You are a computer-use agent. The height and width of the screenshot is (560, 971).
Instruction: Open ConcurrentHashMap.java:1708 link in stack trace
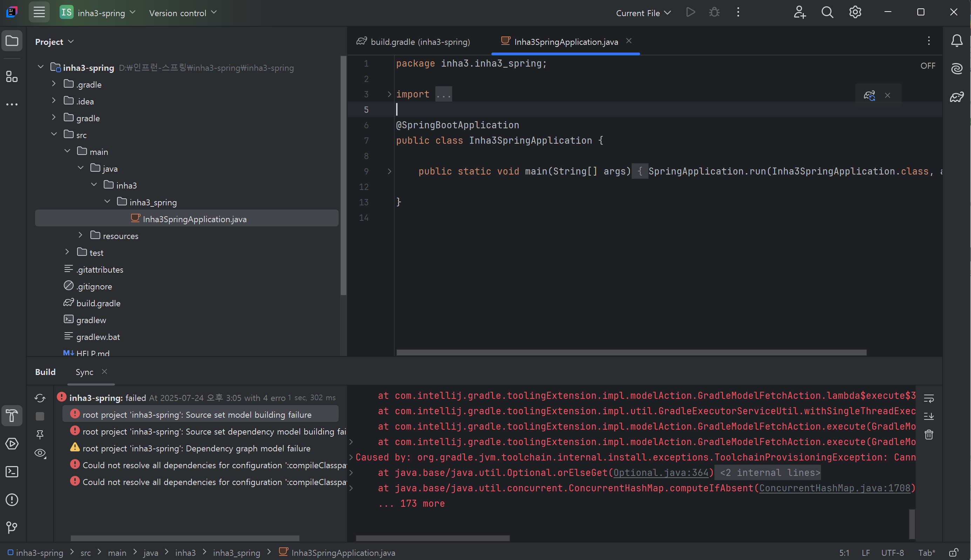[834, 488]
